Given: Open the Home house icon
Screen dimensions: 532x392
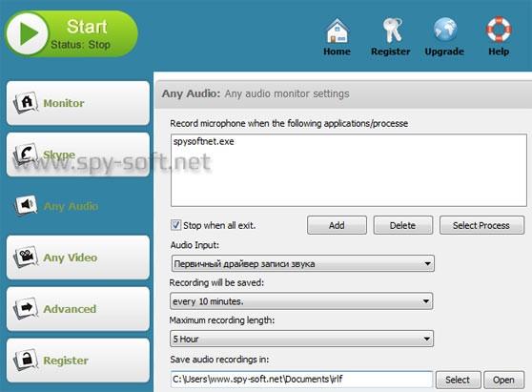Looking at the screenshot, I should (337, 31).
